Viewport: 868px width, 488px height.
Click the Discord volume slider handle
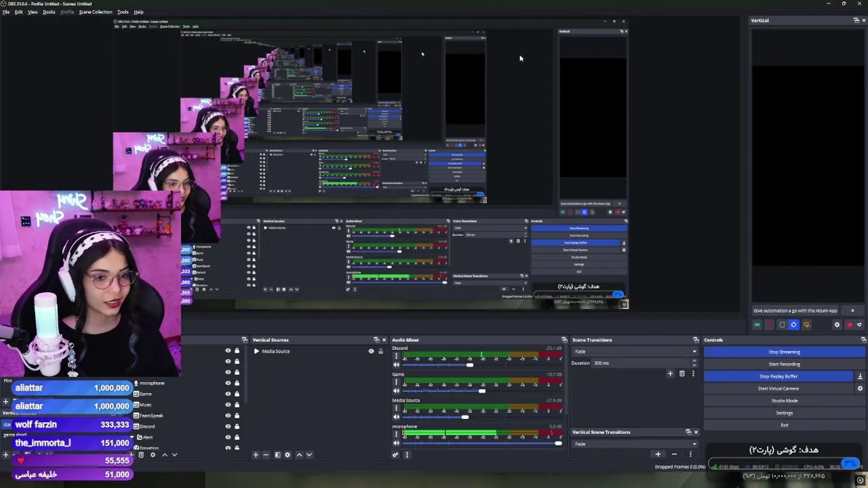[469, 365]
